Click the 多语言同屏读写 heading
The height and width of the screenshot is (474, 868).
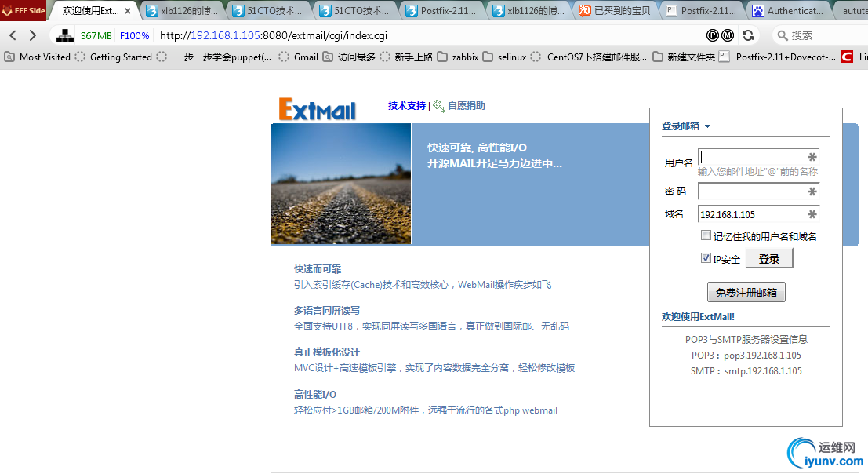click(327, 311)
